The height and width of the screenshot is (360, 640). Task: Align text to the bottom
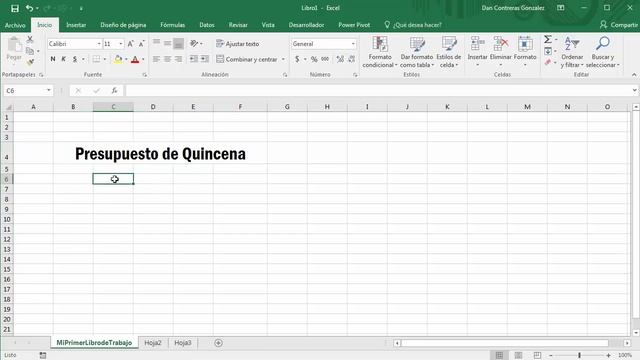tap(178, 43)
